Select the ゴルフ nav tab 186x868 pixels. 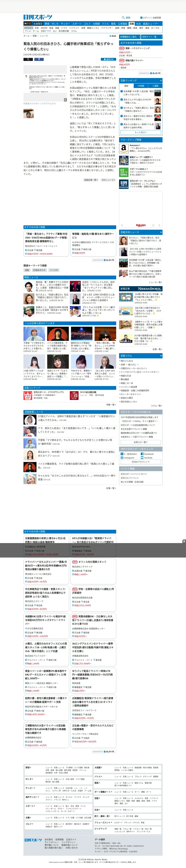coord(87,24)
